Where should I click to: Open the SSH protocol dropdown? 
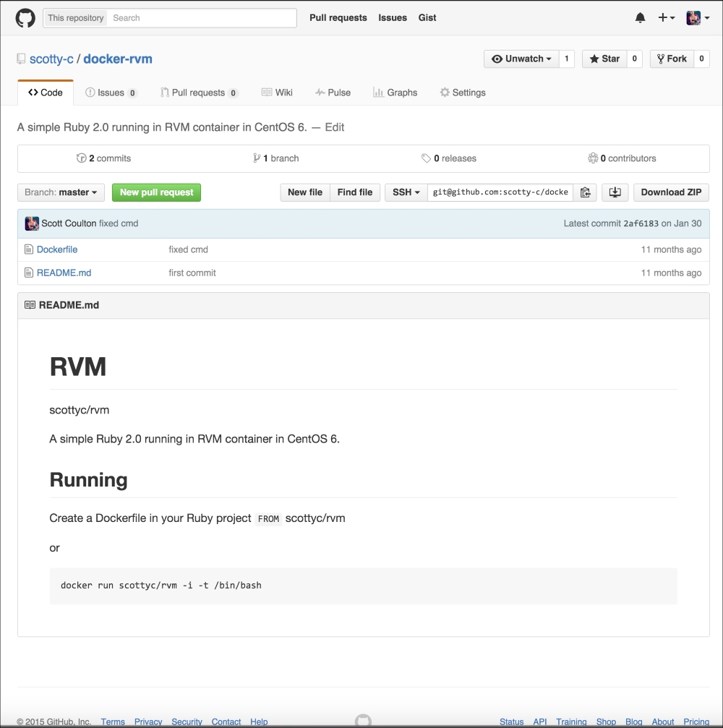click(x=406, y=192)
